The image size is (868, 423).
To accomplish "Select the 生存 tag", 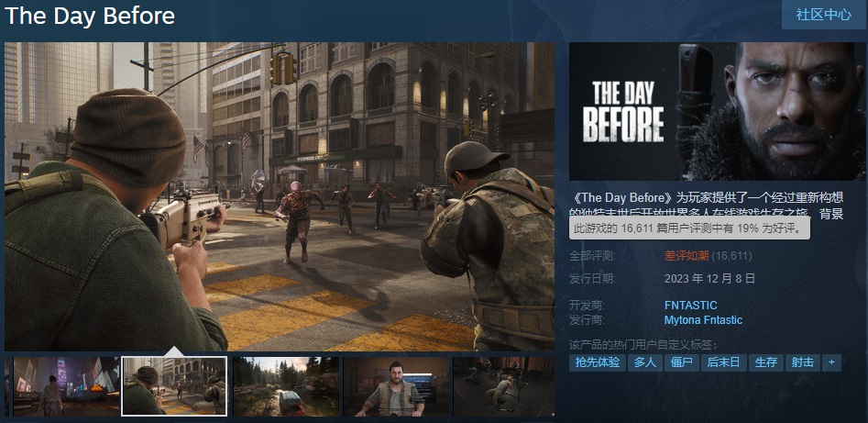I will (x=765, y=362).
